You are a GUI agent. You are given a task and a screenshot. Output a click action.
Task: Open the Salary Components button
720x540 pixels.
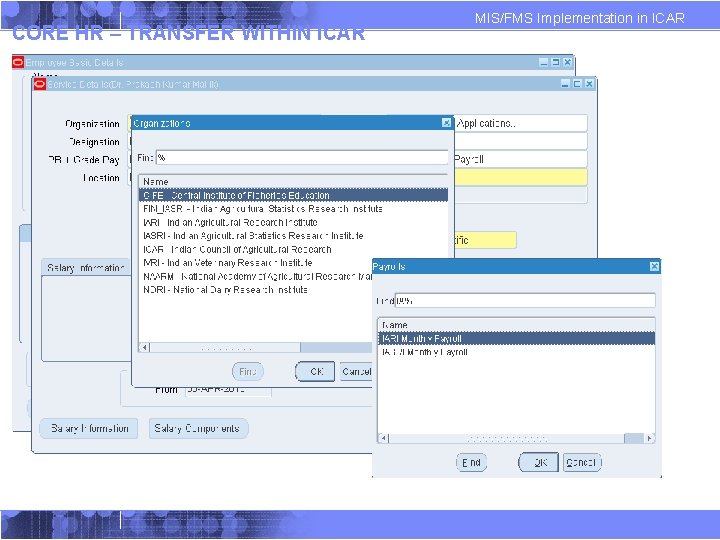(x=198, y=428)
